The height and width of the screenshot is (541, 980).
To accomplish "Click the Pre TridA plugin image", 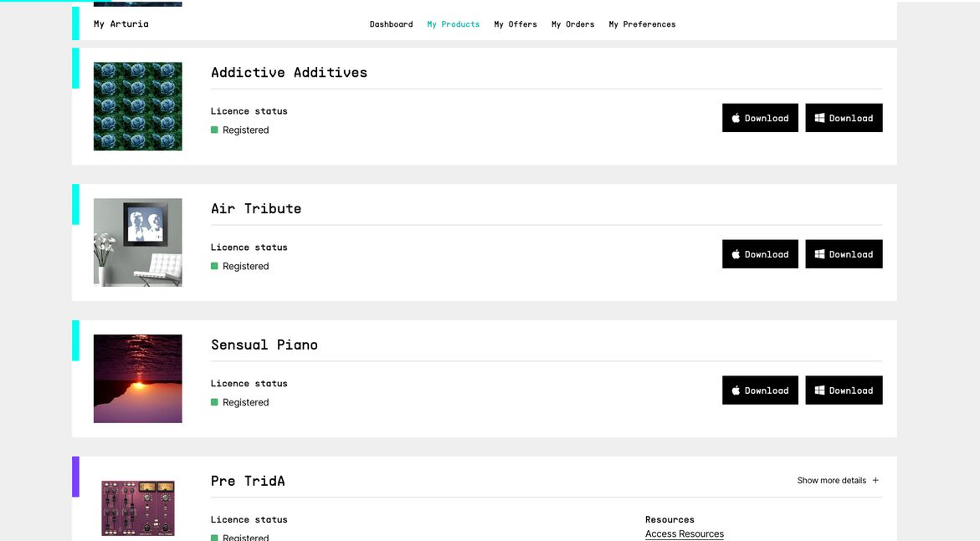I will pos(137,508).
